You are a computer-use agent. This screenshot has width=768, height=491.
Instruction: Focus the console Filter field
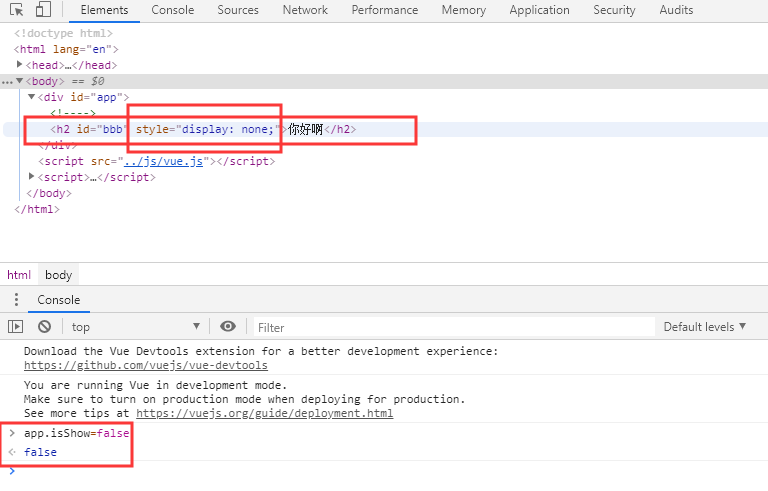pos(454,327)
